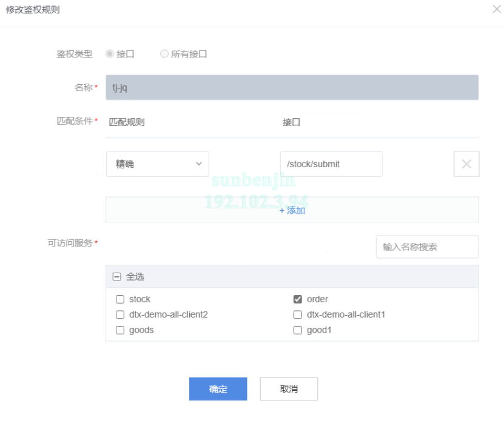Click the 匹配规则 column header

(x=127, y=122)
